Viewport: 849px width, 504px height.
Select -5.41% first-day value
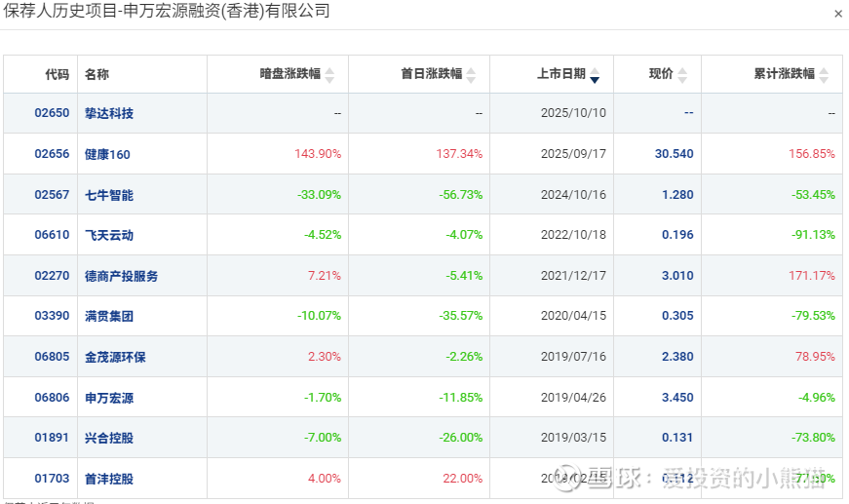pos(464,276)
